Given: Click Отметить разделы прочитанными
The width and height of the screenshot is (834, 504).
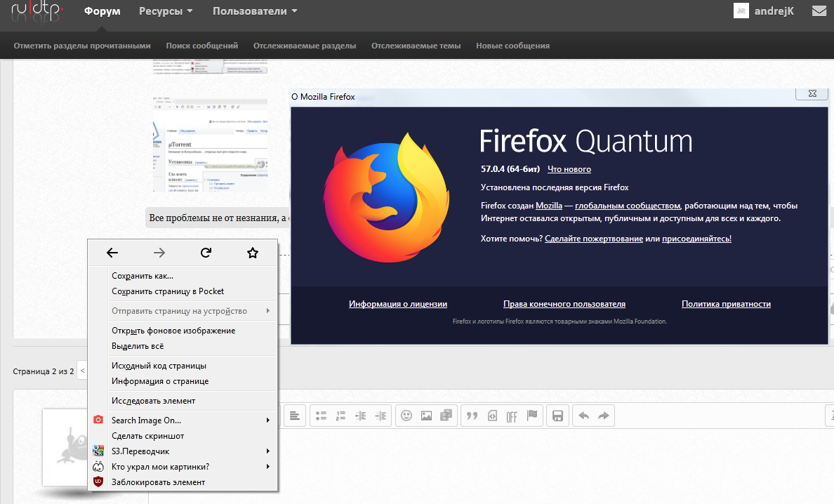Looking at the screenshot, I should (x=82, y=46).
